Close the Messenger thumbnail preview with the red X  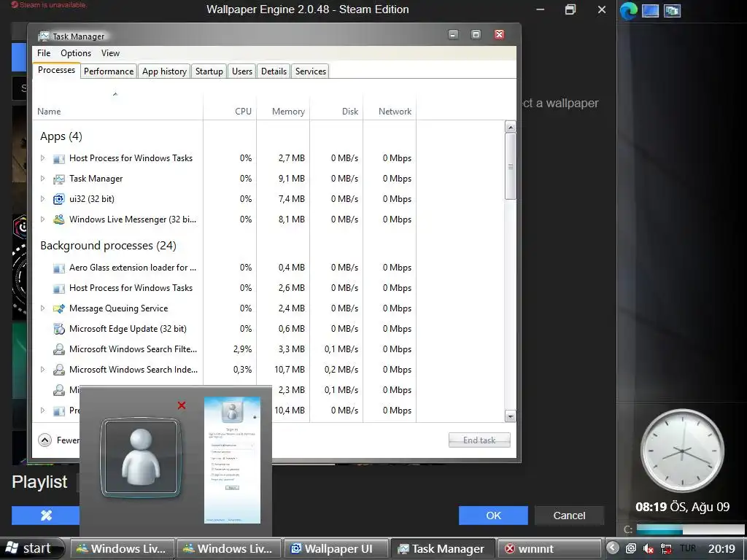tap(182, 405)
